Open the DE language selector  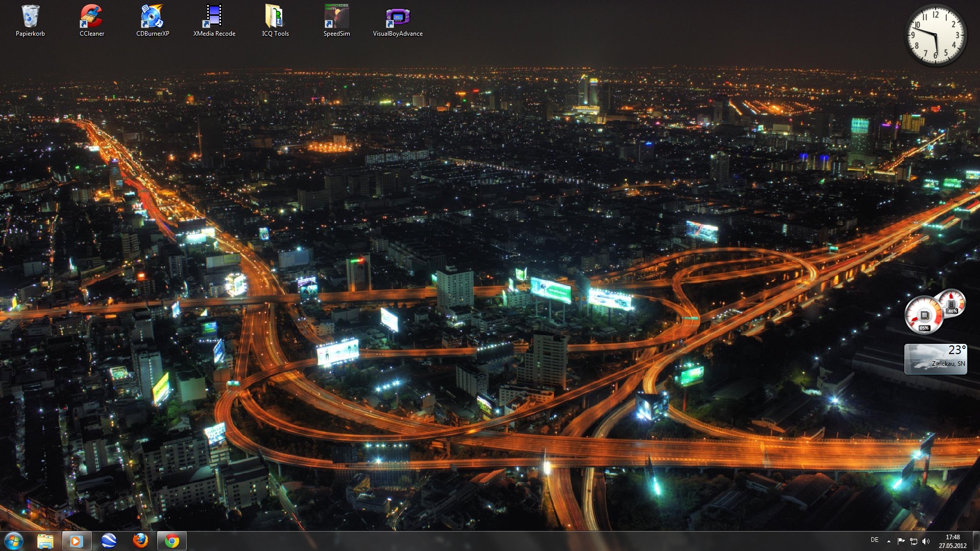(874, 540)
